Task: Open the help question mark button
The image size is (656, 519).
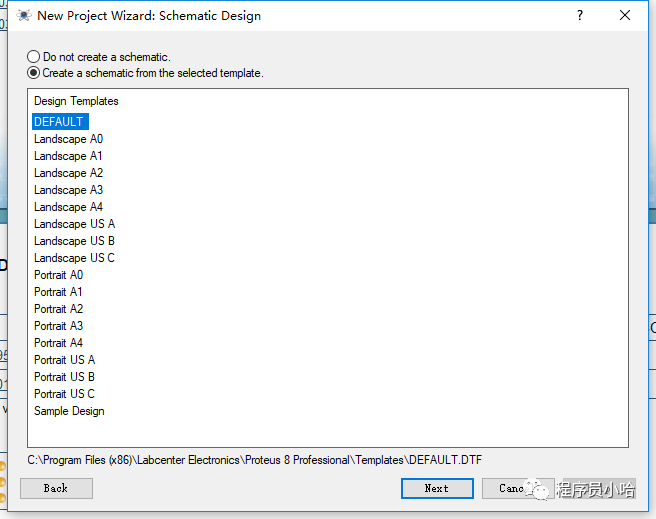Action: coord(580,15)
